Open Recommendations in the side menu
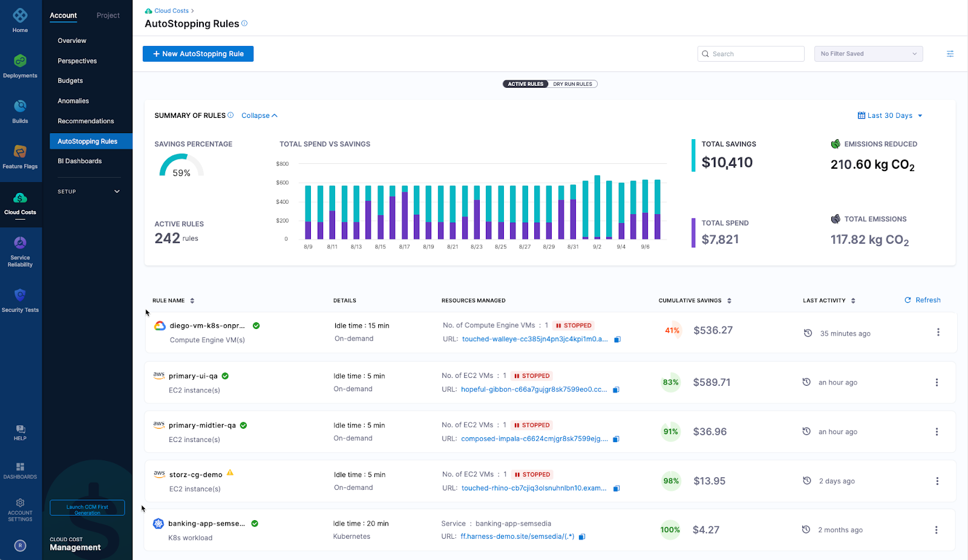This screenshot has width=968, height=560. click(86, 121)
